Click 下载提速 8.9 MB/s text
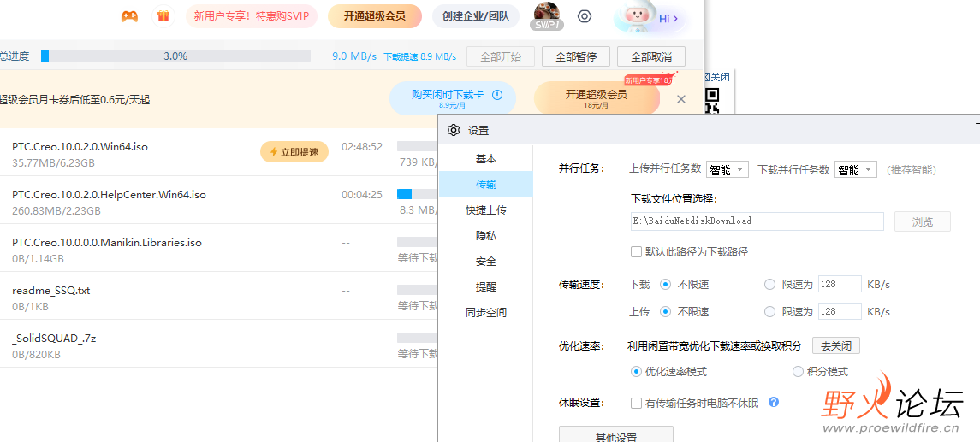980x442 pixels. click(420, 56)
